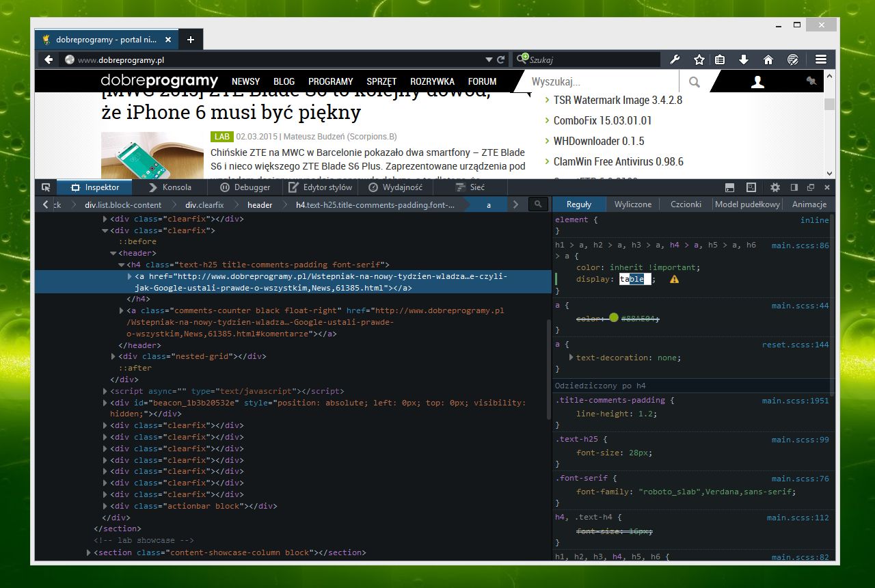
Task: Dock devtools to side icon
Action: 794,187
